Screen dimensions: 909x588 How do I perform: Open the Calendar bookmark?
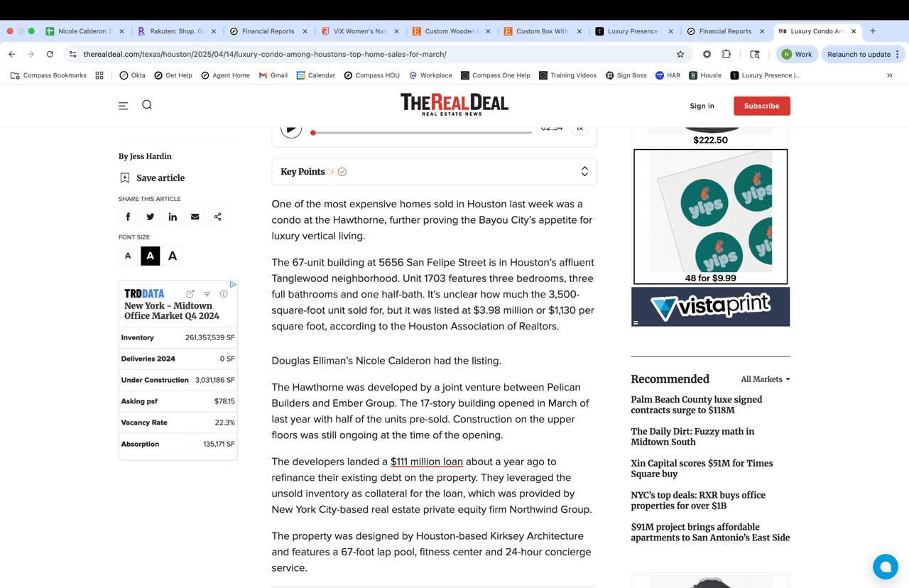click(x=315, y=75)
